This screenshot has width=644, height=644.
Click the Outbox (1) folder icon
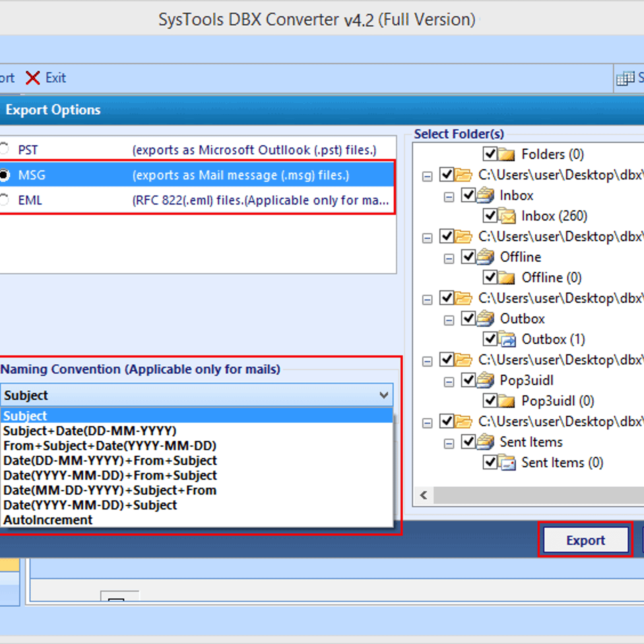pos(507,339)
